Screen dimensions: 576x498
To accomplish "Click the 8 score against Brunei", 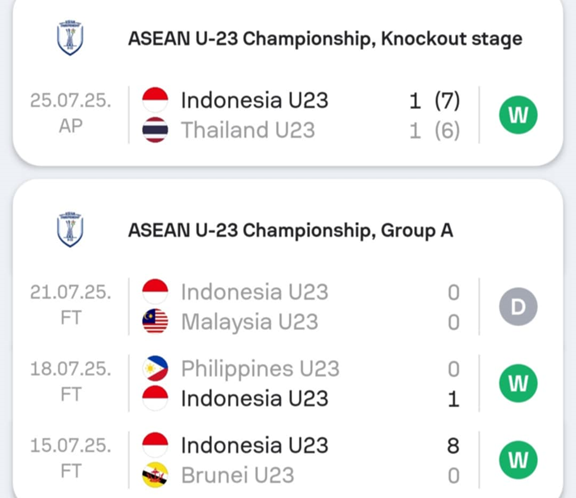I will 453,445.
